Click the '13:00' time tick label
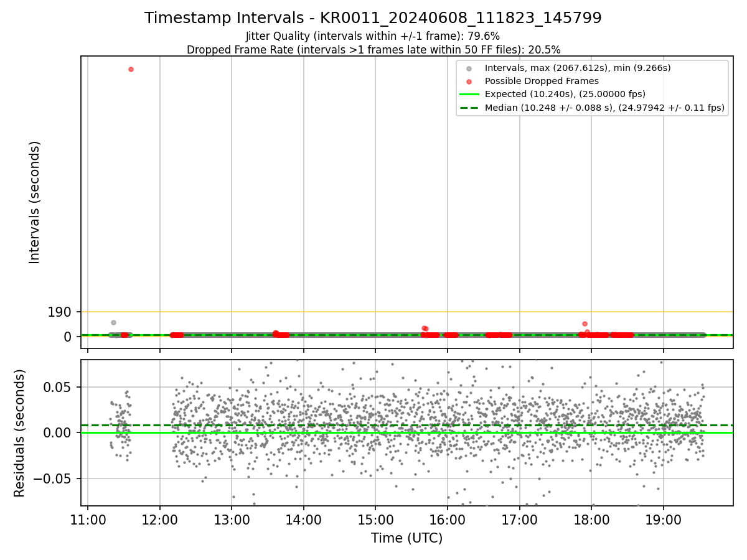 [232, 520]
